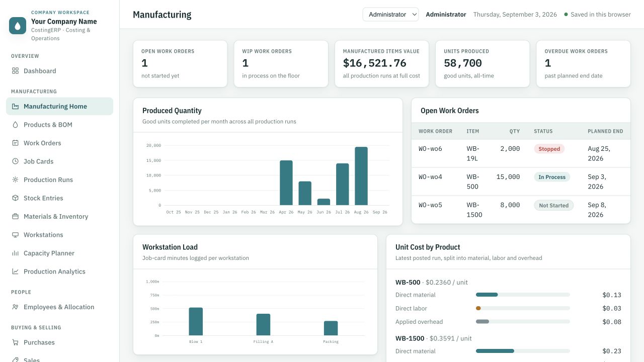Image resolution: width=644 pixels, height=362 pixels.
Task: Click WB-500 Direct material progress bar
Action: click(523, 295)
